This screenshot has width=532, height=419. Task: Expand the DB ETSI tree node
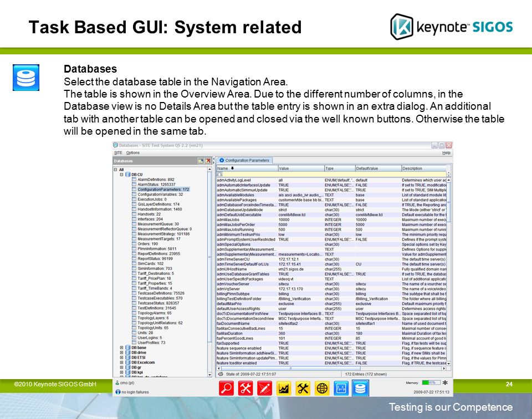[121, 357]
